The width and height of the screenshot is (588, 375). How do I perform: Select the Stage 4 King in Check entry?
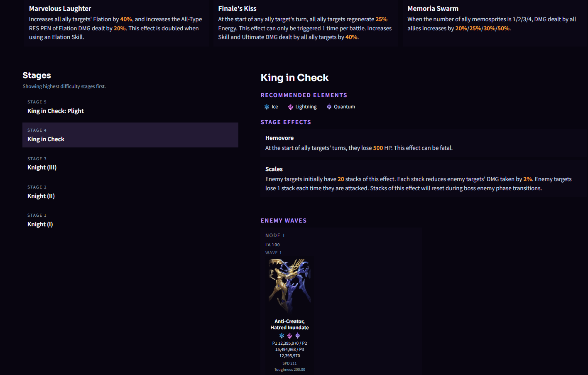pyautogui.click(x=130, y=135)
